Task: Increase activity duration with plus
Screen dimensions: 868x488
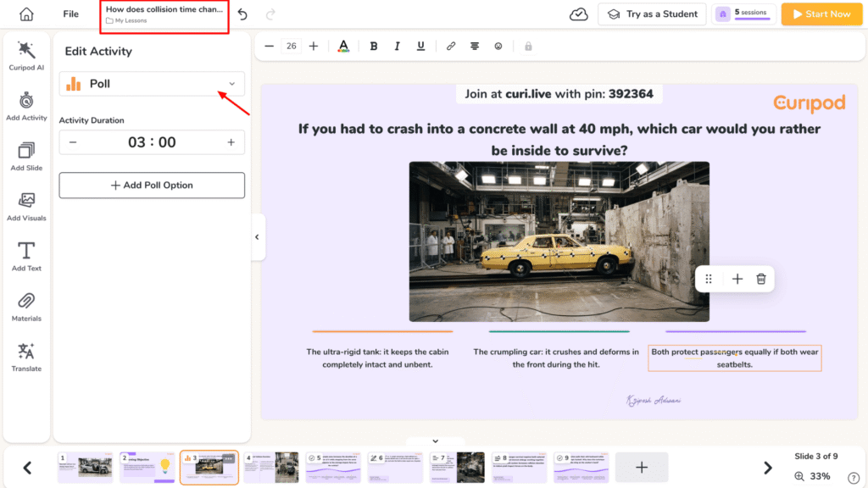Action: click(x=231, y=142)
